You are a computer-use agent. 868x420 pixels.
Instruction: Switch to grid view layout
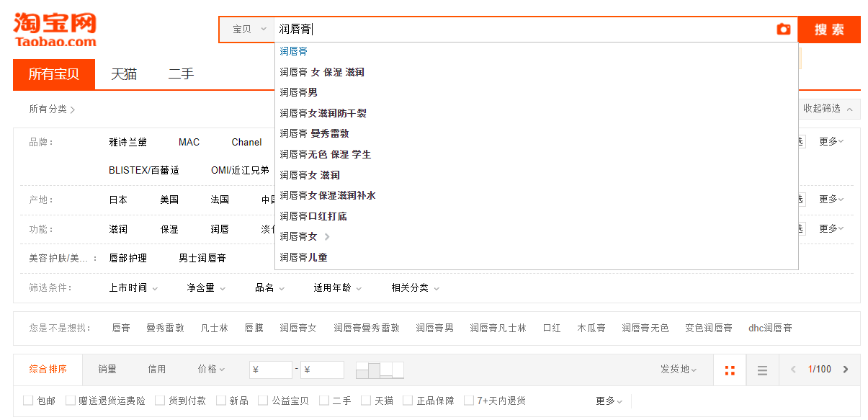click(x=730, y=370)
